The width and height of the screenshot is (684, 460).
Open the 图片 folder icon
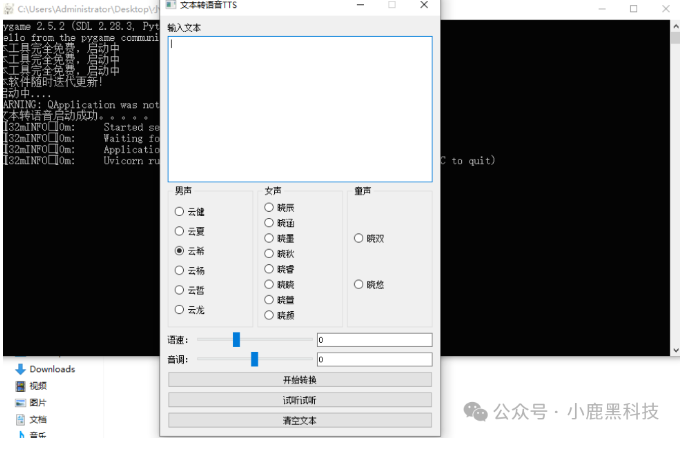[20, 403]
